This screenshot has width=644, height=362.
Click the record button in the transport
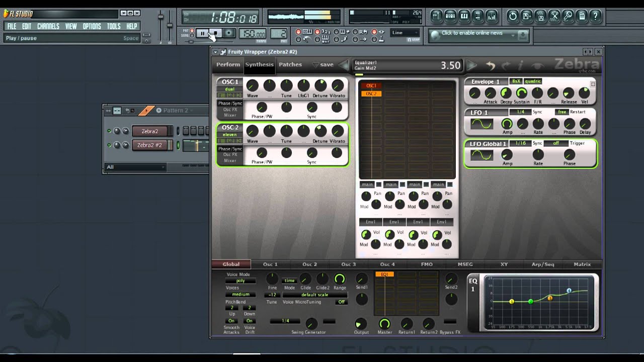(228, 34)
